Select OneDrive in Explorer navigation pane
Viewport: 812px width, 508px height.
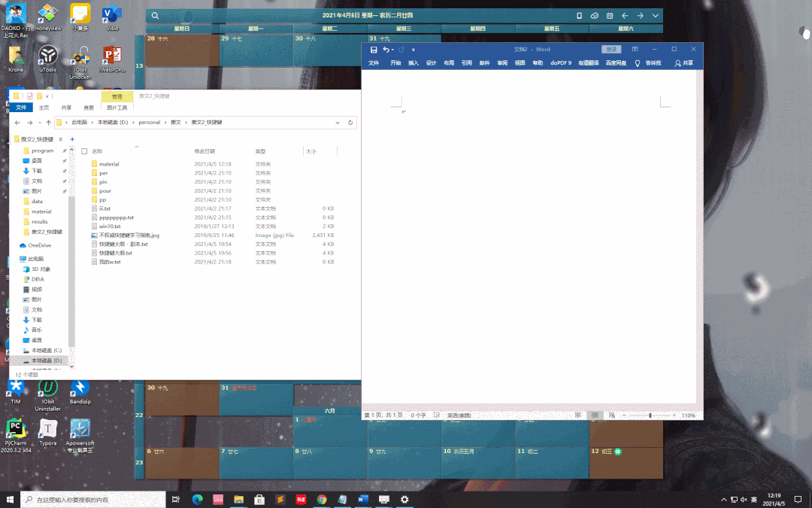[35, 245]
